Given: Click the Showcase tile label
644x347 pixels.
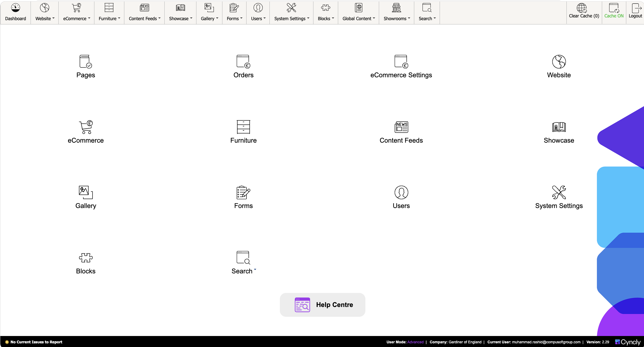Looking at the screenshot, I should (x=559, y=141).
